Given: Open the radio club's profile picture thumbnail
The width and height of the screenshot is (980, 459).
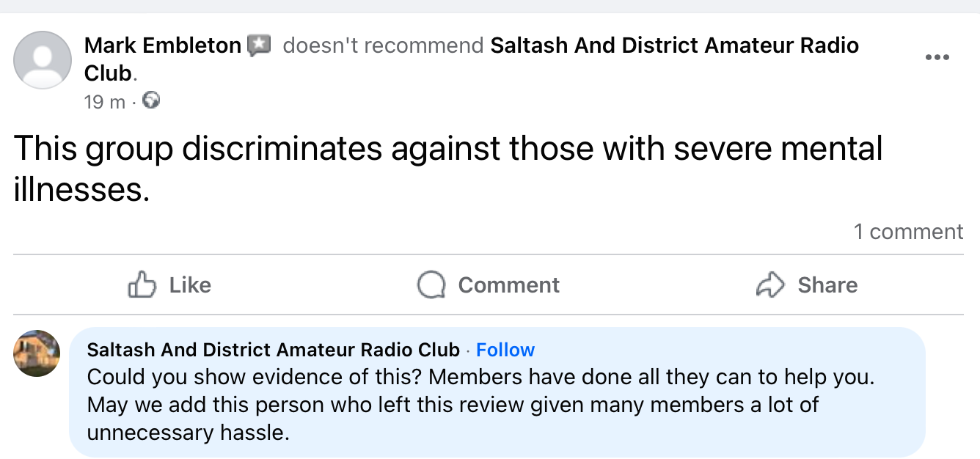Looking at the screenshot, I should click(x=35, y=353).
